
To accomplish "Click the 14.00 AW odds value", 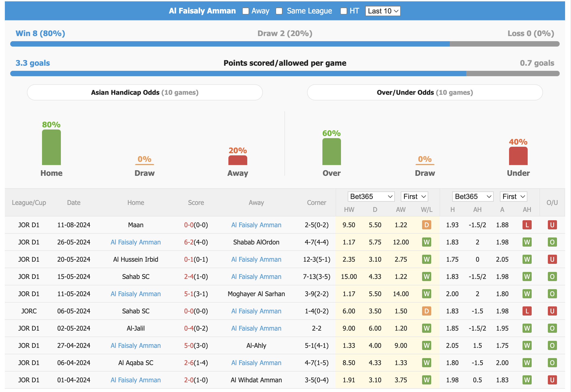I will coord(401,294).
